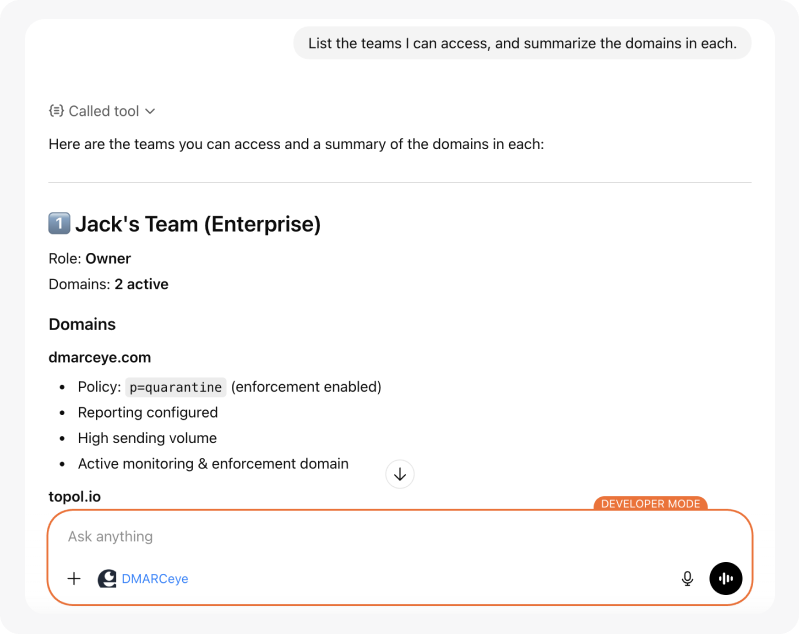This screenshot has width=799, height=634.
Task: Open the Called tool details label
Action: [104, 111]
